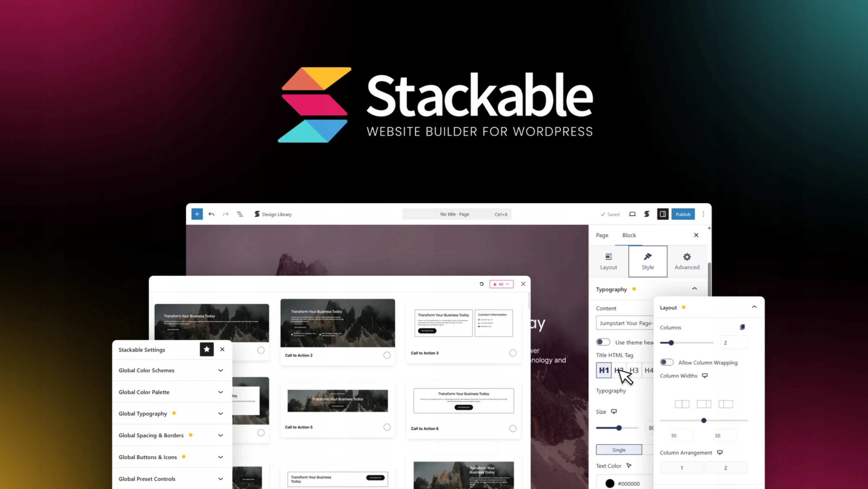868x489 pixels.
Task: Click the desktop preview laptop icon
Action: 632,214
